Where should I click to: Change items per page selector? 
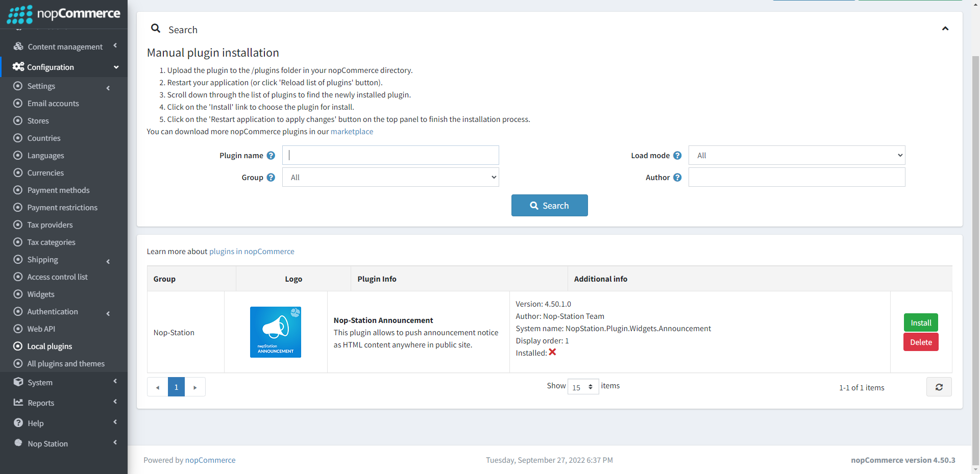(x=583, y=387)
